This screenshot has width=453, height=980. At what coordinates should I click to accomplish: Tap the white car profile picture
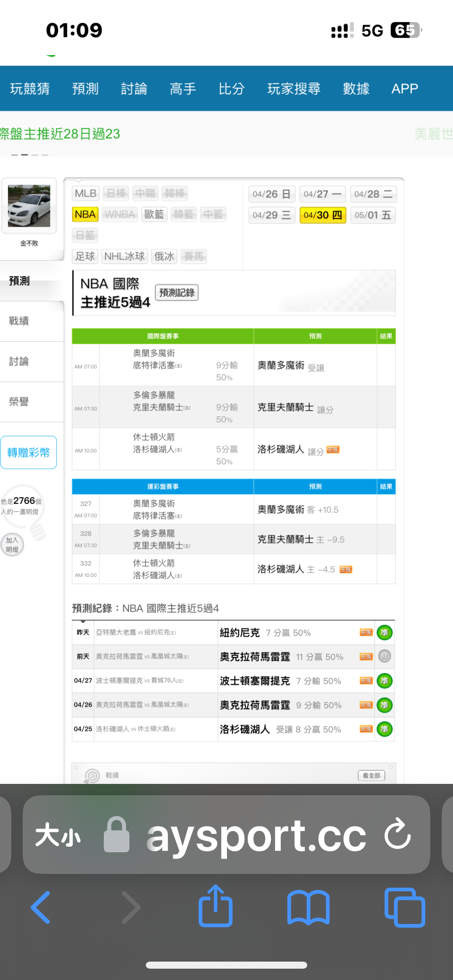click(x=29, y=206)
